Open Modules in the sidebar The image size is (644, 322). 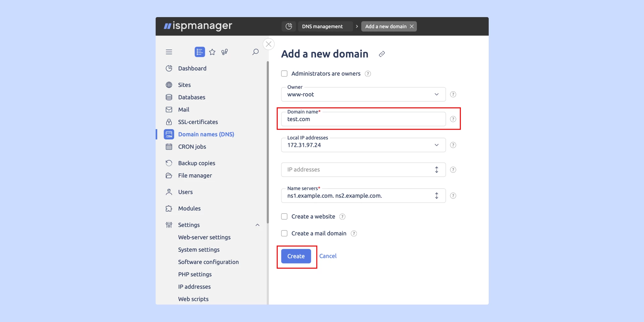point(189,208)
